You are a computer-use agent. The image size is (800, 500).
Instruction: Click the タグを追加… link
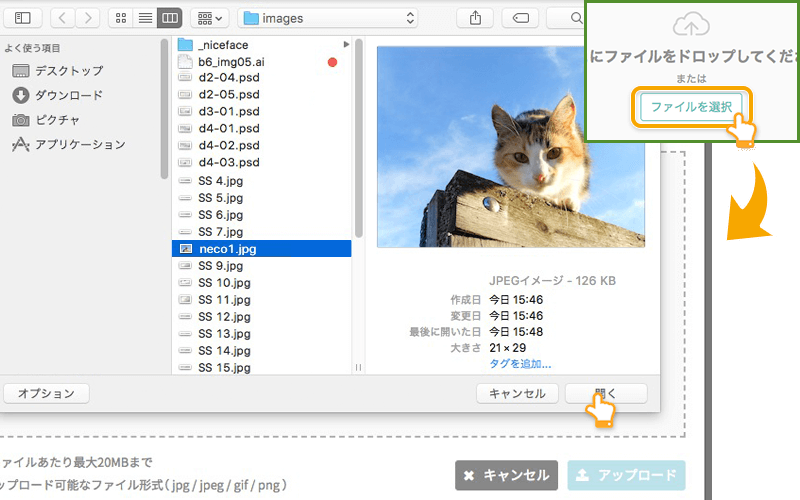click(x=519, y=364)
